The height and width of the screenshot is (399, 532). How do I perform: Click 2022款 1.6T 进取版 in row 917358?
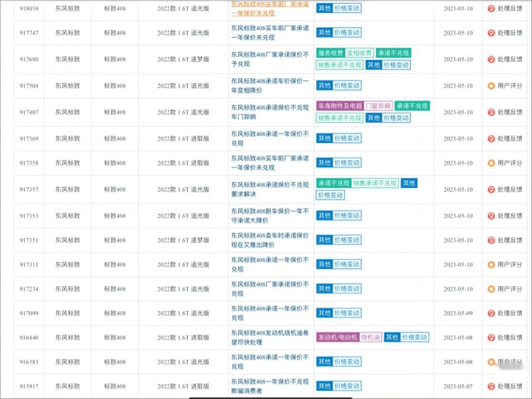coord(183,163)
